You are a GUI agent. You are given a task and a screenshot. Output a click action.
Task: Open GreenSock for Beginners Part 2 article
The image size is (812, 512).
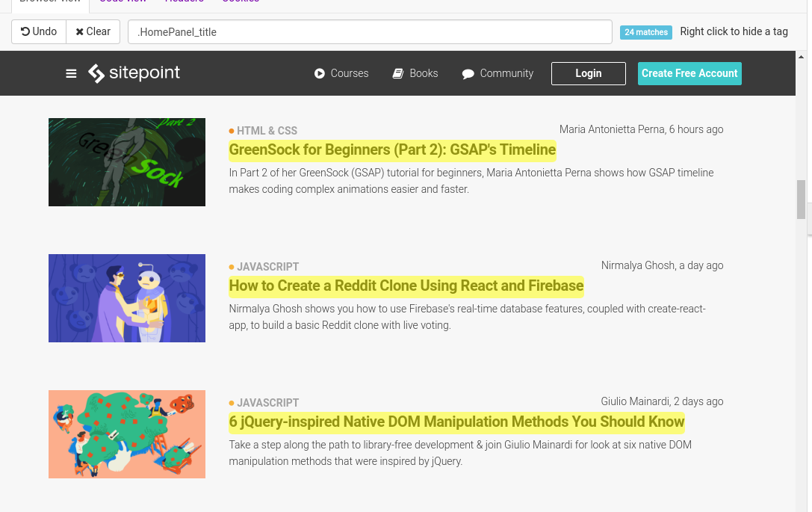pos(392,149)
